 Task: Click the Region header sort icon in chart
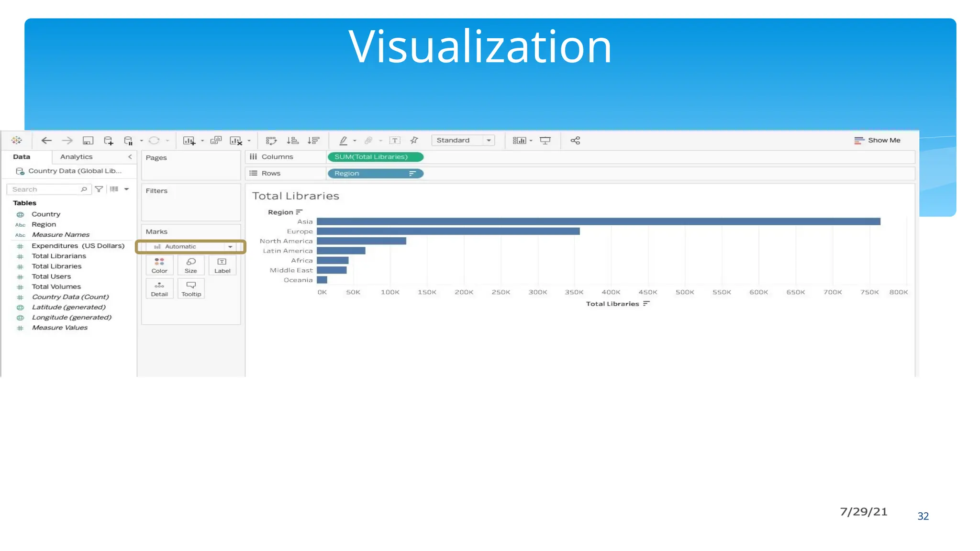coord(299,212)
